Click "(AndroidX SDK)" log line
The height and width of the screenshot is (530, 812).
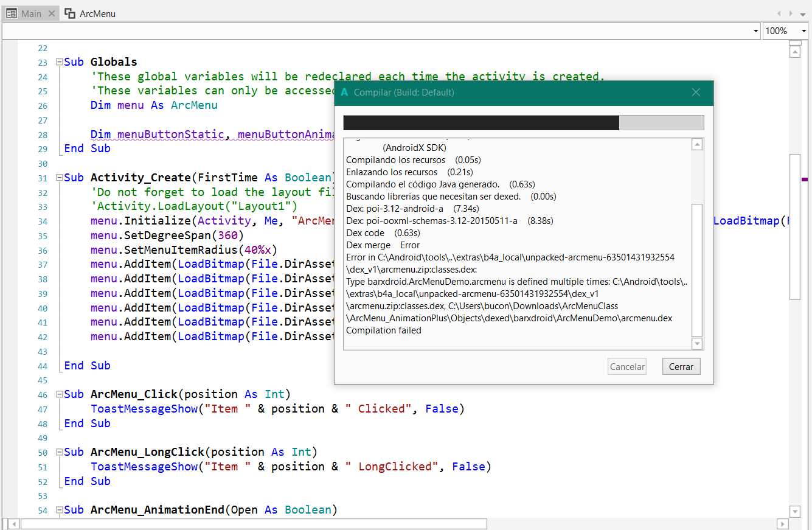click(415, 148)
